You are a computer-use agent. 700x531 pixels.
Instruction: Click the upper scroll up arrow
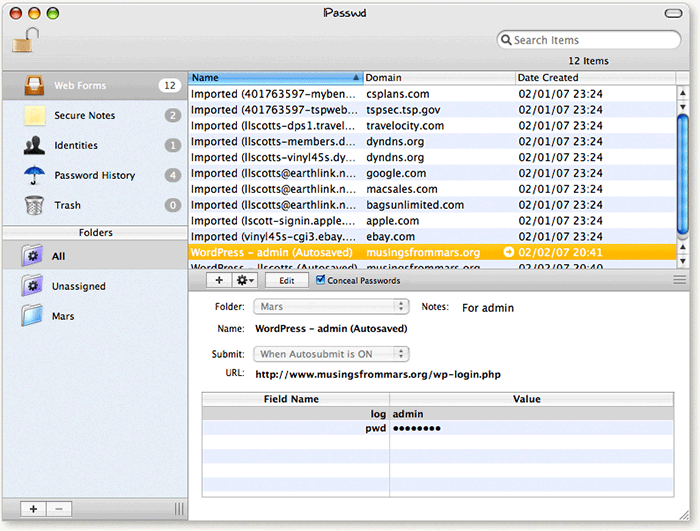683,93
